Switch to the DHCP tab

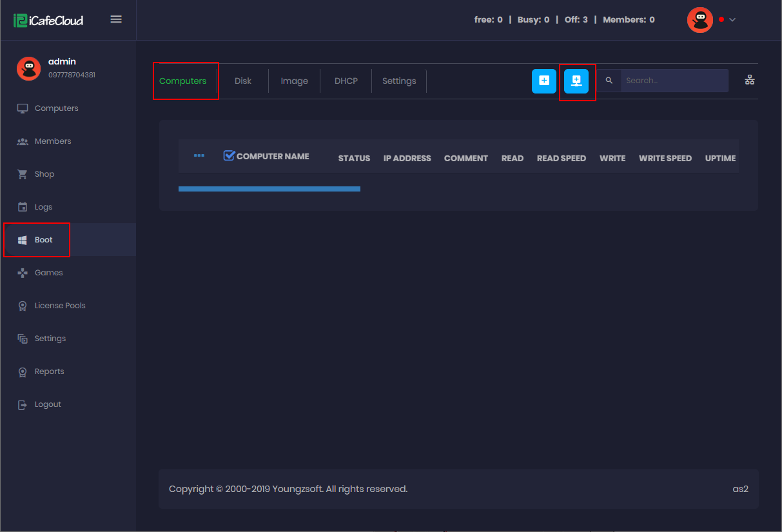click(346, 81)
